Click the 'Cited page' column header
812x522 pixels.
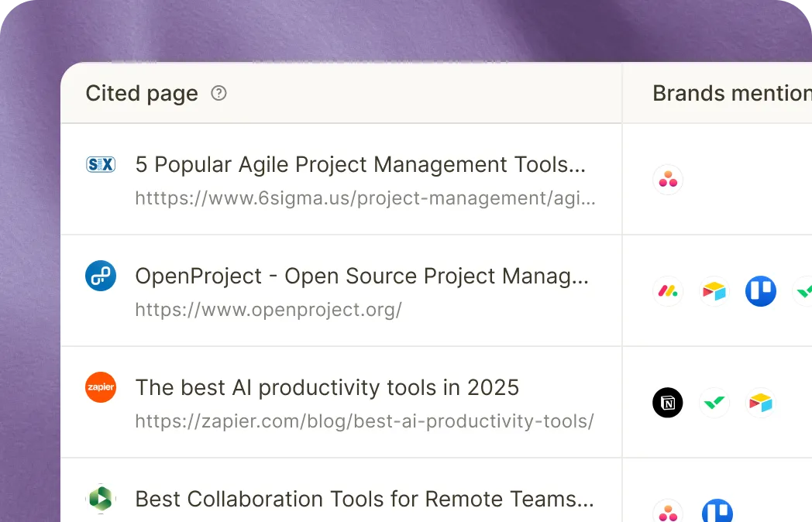[x=141, y=94]
